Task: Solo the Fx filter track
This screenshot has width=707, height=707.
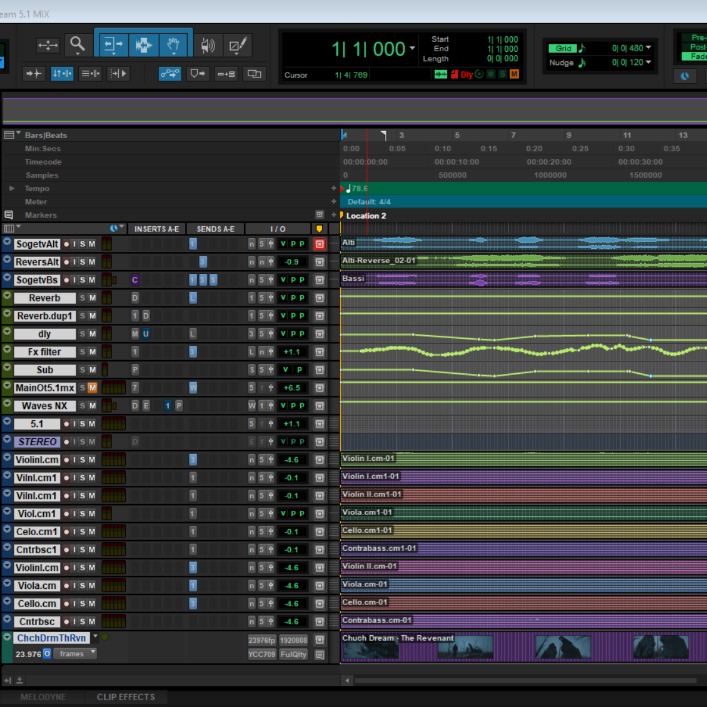Action: click(82, 352)
